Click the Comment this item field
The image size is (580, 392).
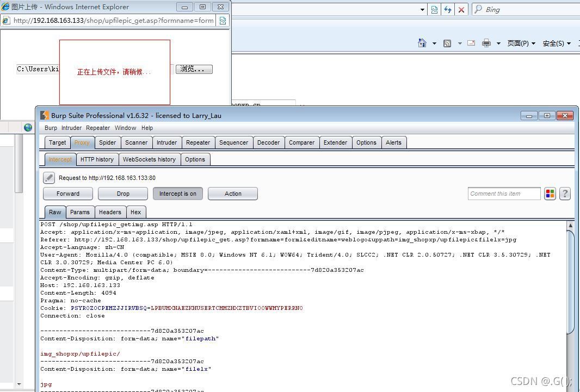pyautogui.click(x=504, y=194)
